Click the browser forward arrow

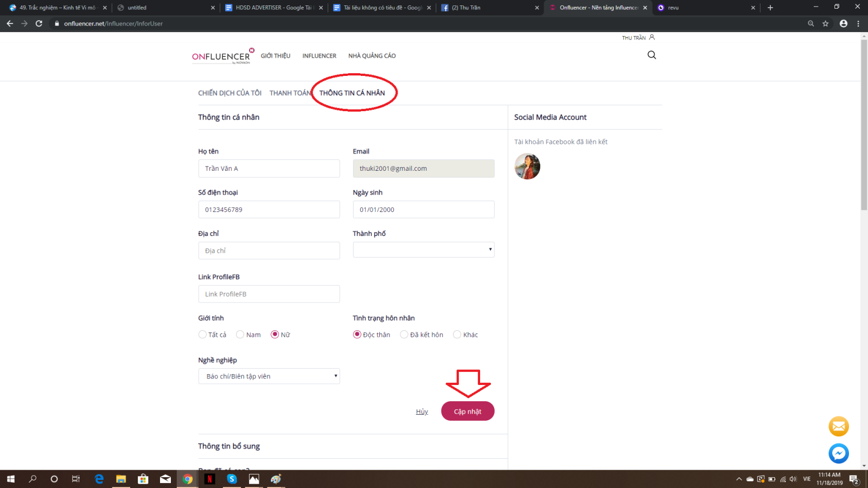coord(24,23)
